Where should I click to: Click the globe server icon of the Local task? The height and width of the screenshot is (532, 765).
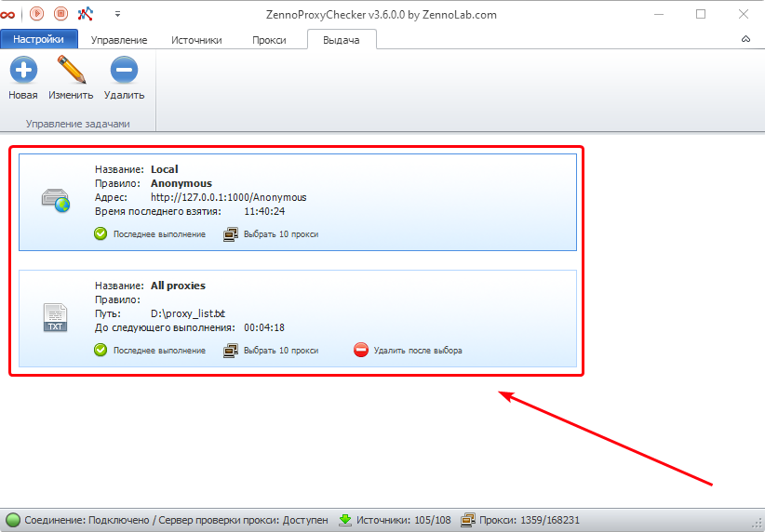(x=56, y=200)
